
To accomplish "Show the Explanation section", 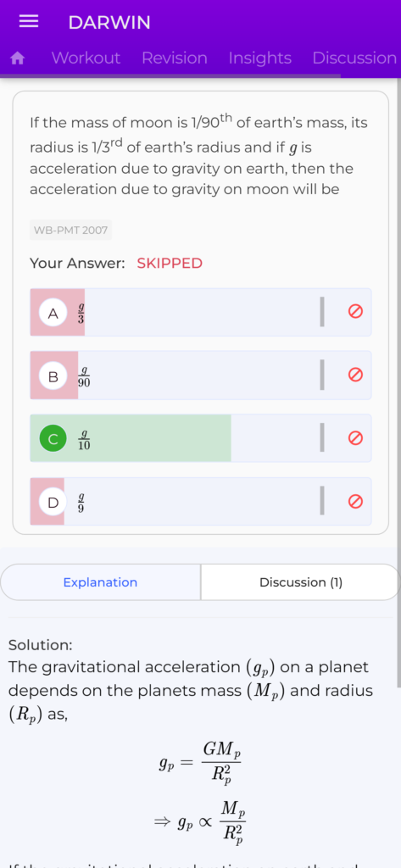I will (100, 582).
